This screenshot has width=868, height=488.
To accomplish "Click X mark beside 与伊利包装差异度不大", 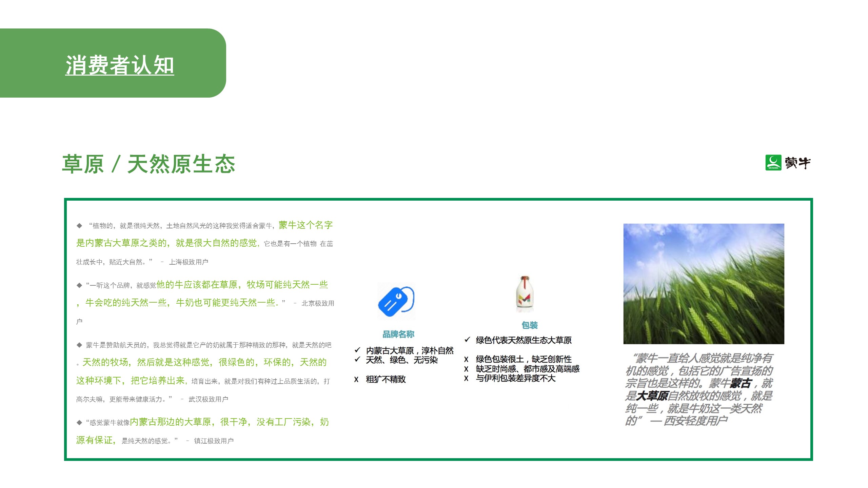I will 467,379.
